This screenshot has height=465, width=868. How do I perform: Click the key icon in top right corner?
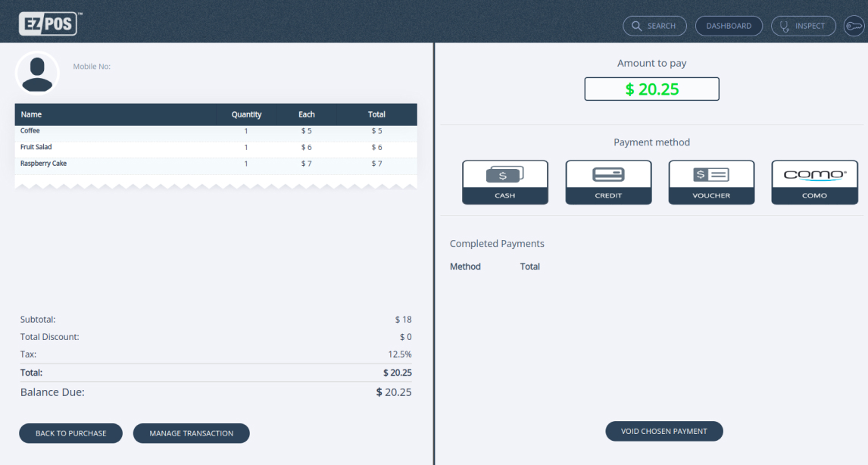[854, 25]
